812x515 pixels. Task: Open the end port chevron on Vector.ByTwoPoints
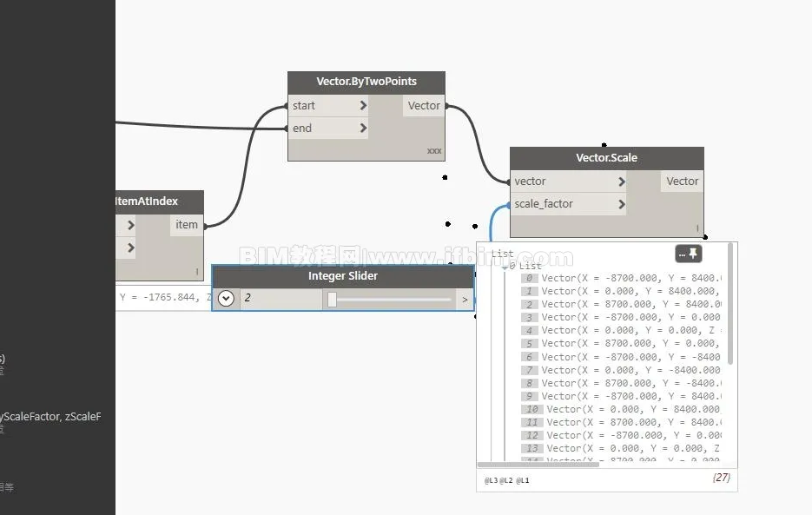click(x=363, y=128)
